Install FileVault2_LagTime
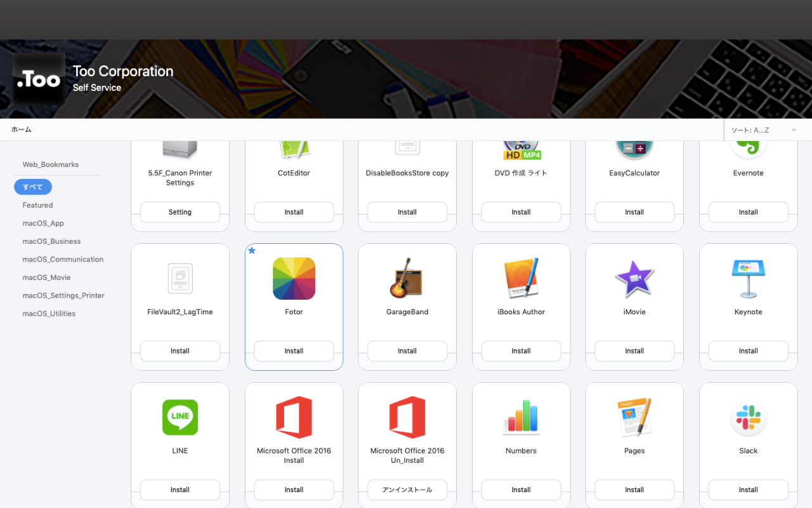Viewport: 812px width, 508px height. (180, 351)
